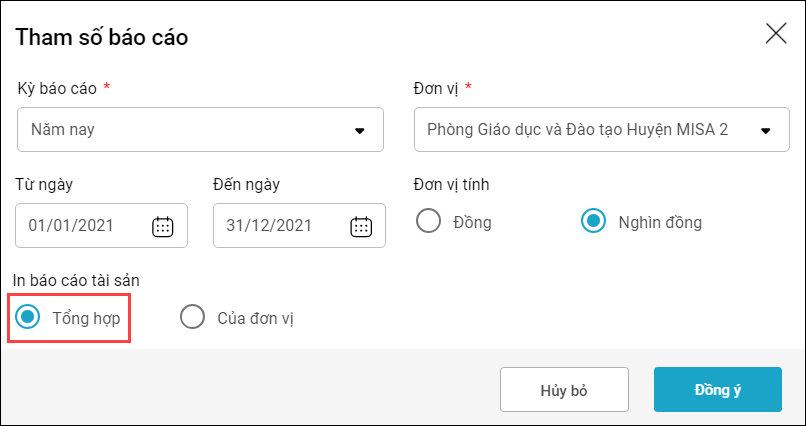Expand the Kỳ báo cáo dropdown arrow
This screenshot has height=426, width=806.
click(360, 131)
